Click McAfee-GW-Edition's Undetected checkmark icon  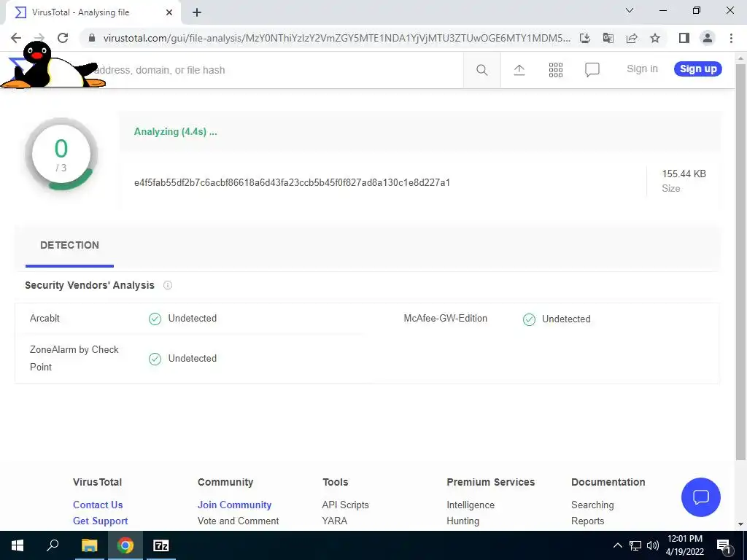click(x=530, y=319)
